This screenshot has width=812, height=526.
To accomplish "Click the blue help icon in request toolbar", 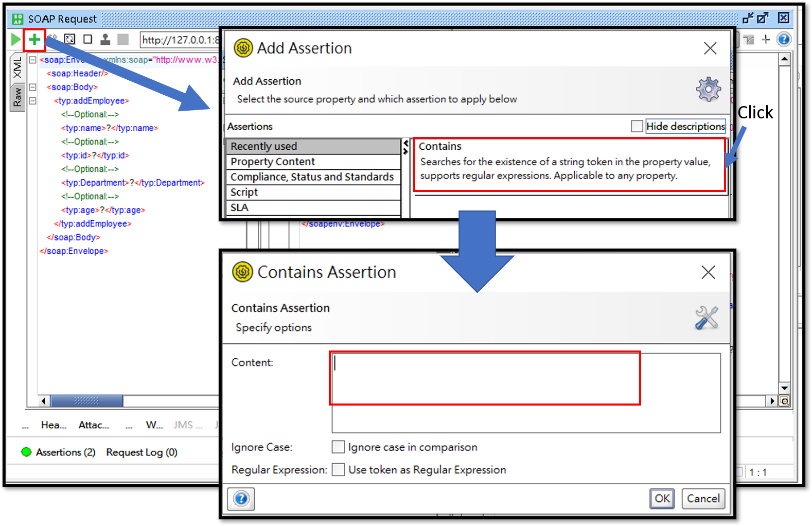I will coord(784,39).
